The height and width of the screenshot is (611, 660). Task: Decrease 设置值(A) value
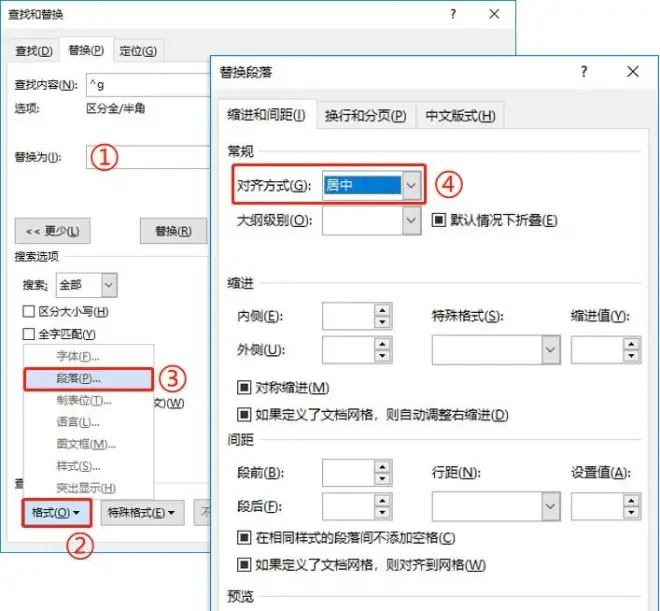pos(631,513)
